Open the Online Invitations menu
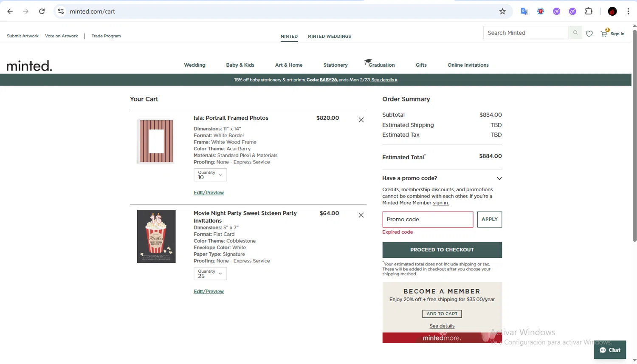 coord(468,65)
